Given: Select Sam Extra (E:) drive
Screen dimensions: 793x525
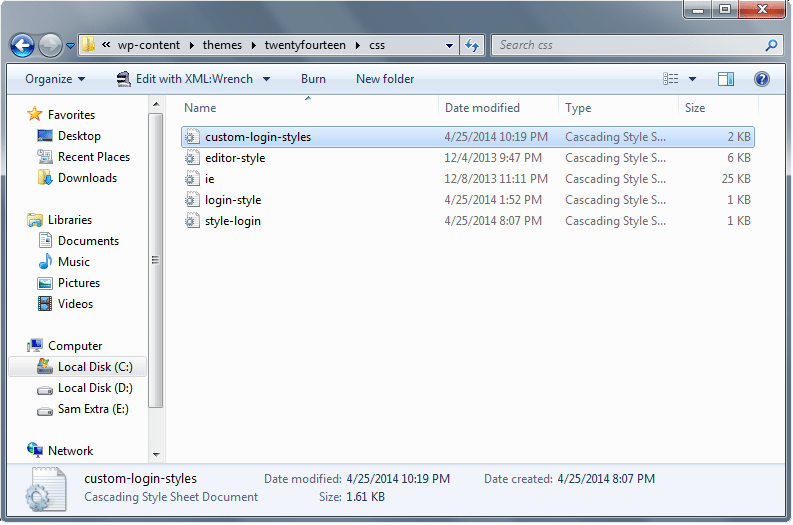Looking at the screenshot, I should (x=94, y=409).
